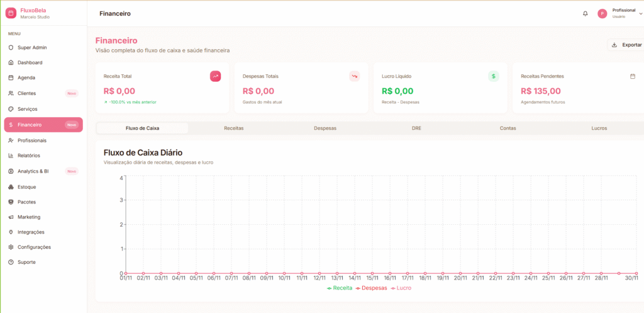Switch to the Receitas tab
Image resolution: width=644 pixels, height=313 pixels.
pos(233,128)
